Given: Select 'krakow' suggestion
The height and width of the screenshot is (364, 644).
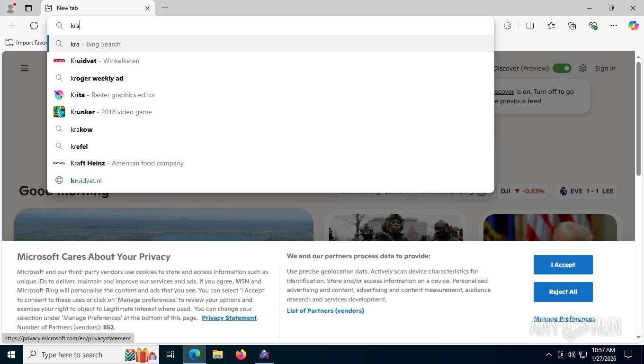Looking at the screenshot, I should (x=270, y=129).
